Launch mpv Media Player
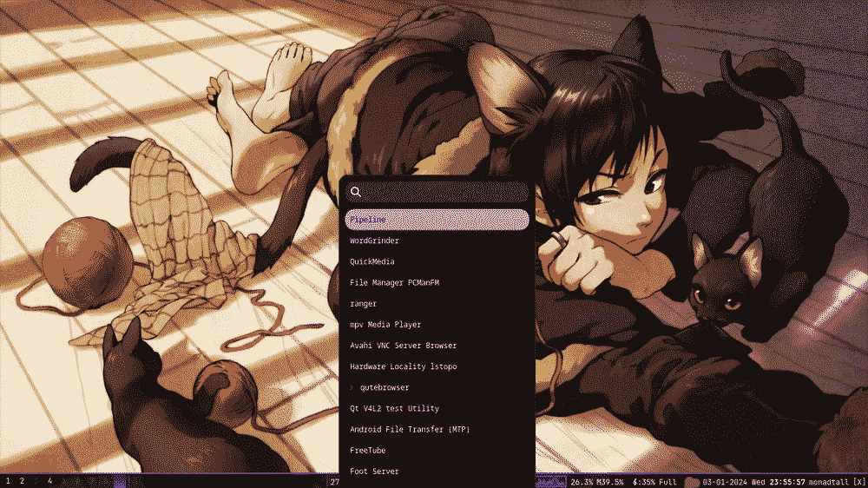 (x=385, y=325)
